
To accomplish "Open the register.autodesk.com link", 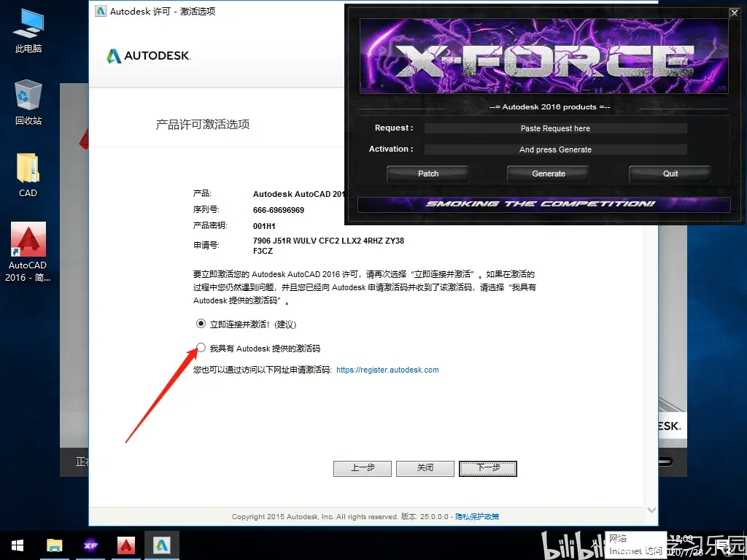I will coord(388,370).
